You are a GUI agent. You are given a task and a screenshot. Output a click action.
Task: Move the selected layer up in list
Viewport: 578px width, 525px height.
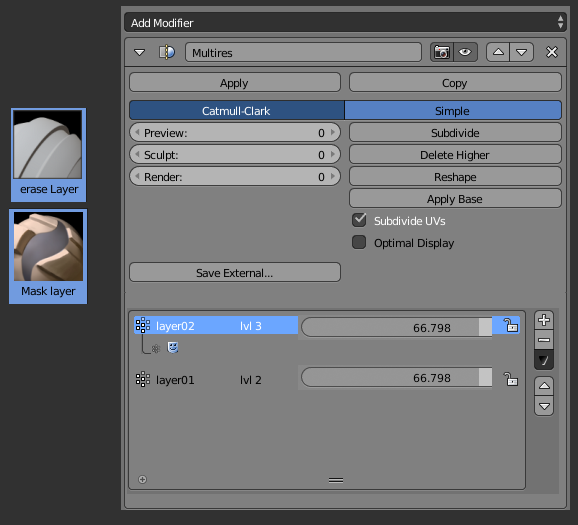[544, 386]
